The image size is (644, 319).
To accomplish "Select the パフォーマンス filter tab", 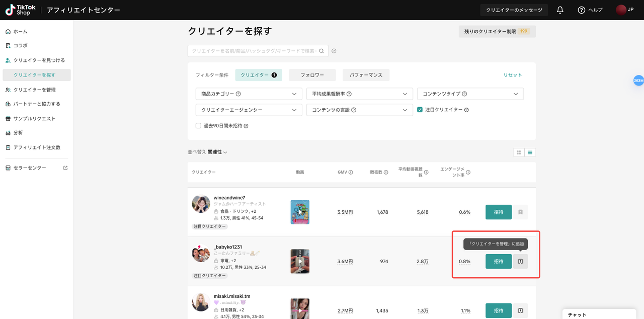I will 366,75.
